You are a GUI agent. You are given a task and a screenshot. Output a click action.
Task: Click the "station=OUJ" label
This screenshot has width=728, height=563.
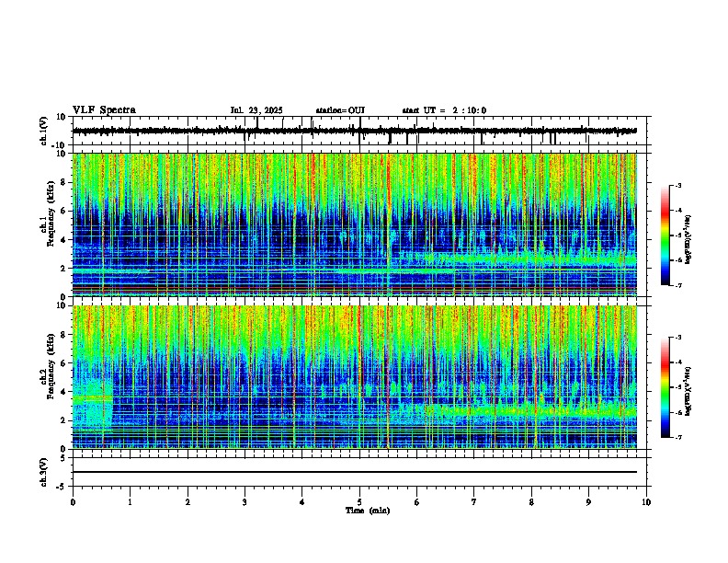point(340,110)
